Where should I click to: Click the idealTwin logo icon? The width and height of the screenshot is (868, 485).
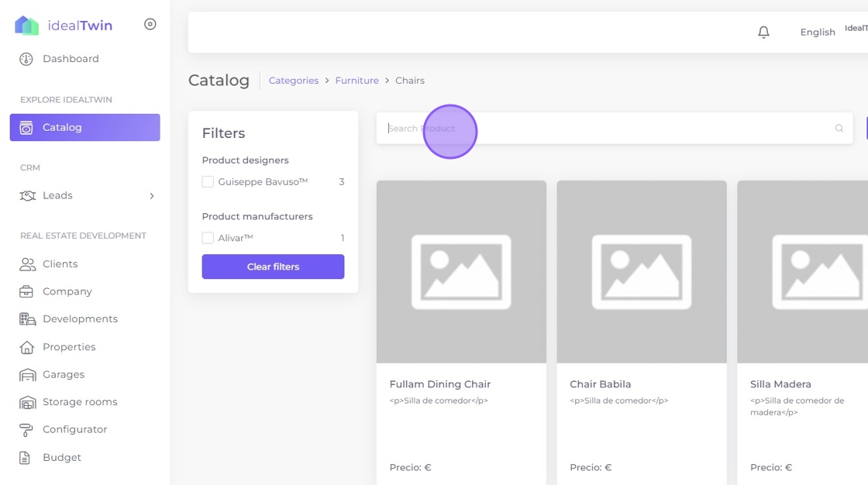(x=26, y=26)
